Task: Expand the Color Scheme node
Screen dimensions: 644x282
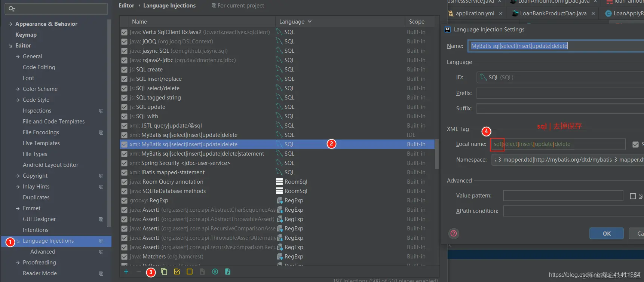Action: (18, 89)
